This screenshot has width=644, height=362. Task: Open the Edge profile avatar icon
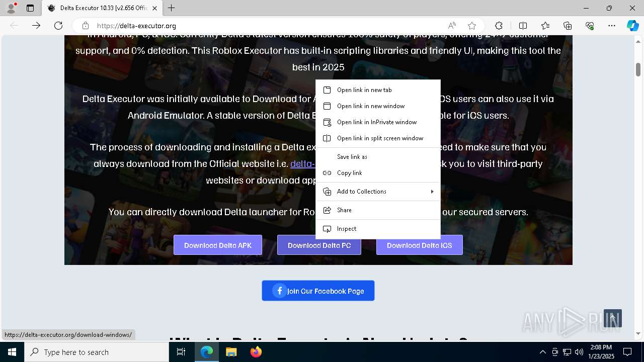tap(11, 8)
